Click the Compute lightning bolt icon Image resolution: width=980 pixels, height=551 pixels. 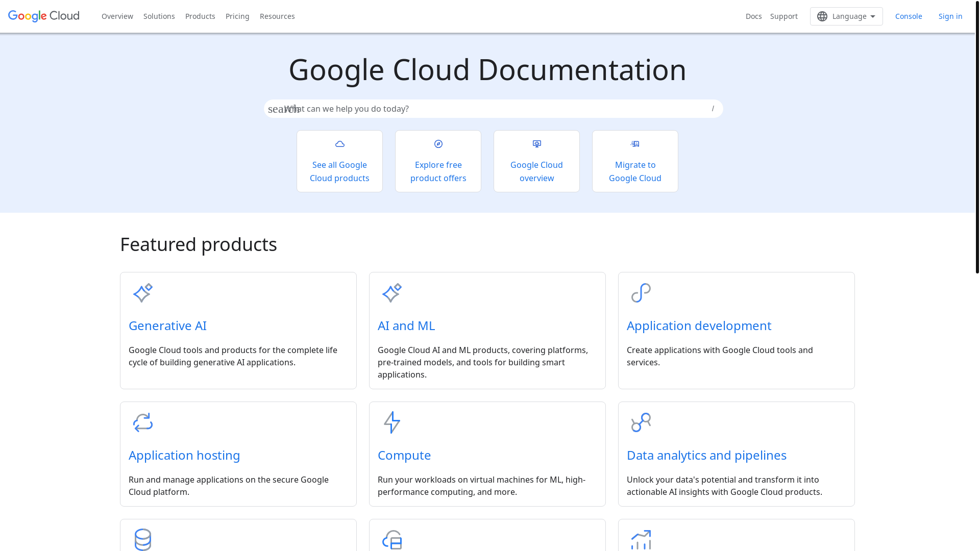(392, 422)
